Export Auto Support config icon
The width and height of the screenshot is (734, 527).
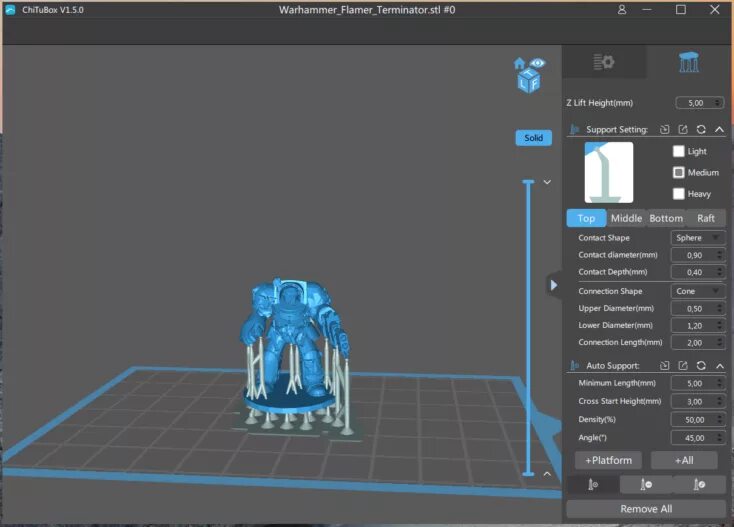[x=683, y=366]
